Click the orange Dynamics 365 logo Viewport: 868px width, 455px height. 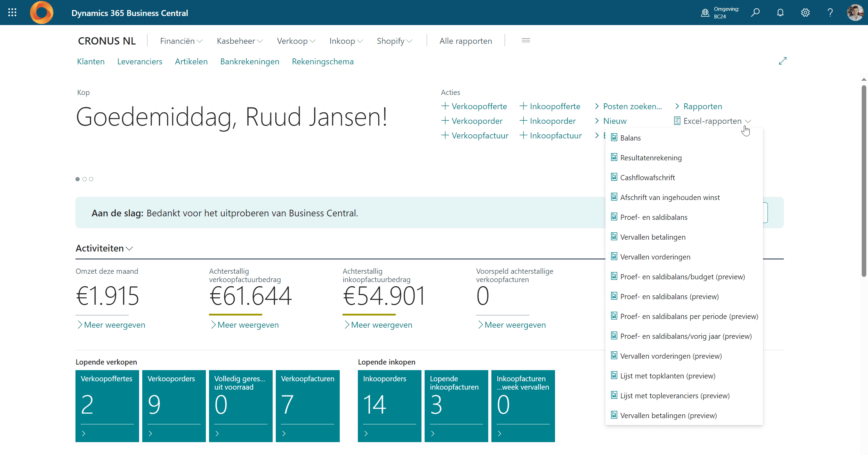pyautogui.click(x=42, y=13)
